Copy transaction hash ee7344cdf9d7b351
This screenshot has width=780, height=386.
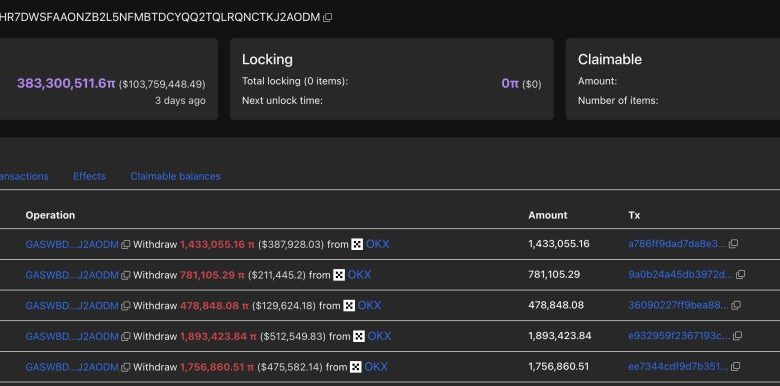click(x=736, y=367)
